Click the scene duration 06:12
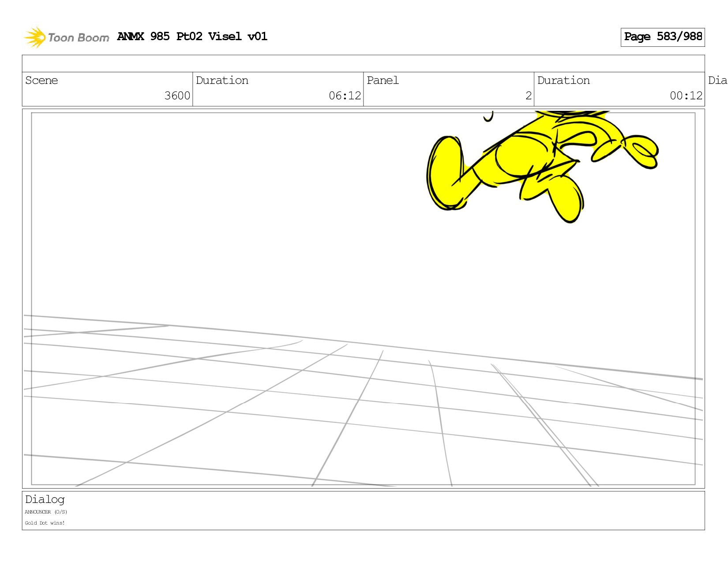The width and height of the screenshot is (728, 563). click(345, 95)
